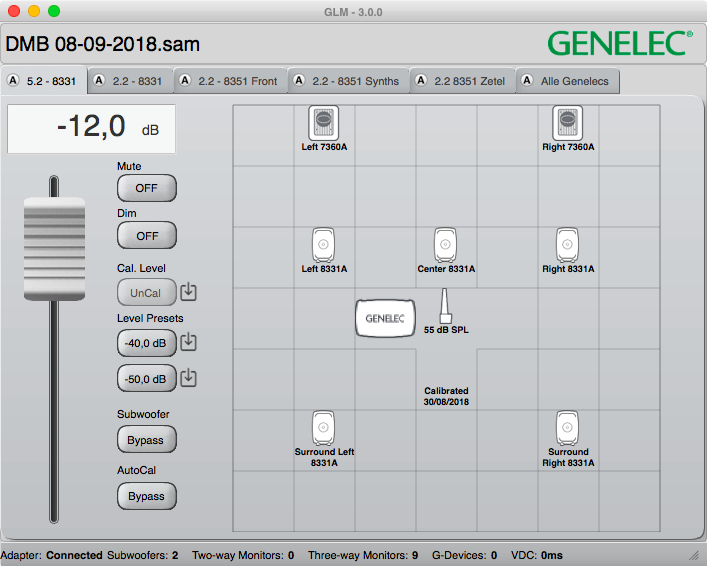Select the Surround Right 8331A monitor
The image size is (707, 566).
tap(567, 428)
